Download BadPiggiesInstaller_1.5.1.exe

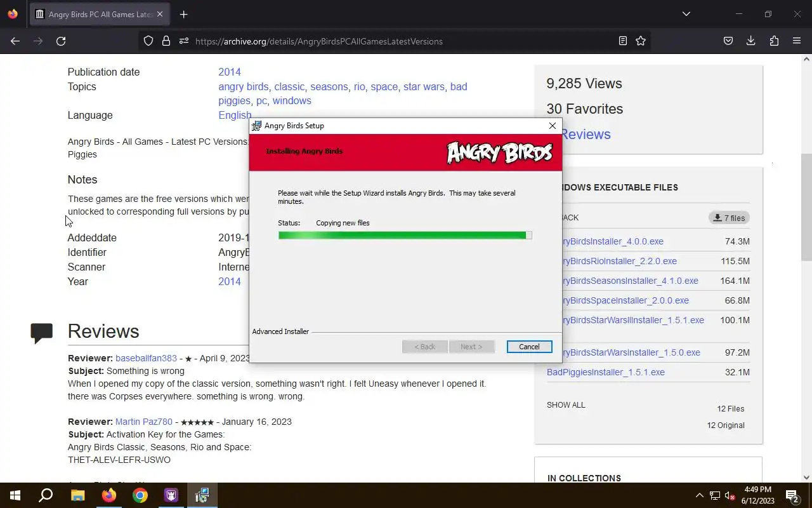(x=606, y=372)
